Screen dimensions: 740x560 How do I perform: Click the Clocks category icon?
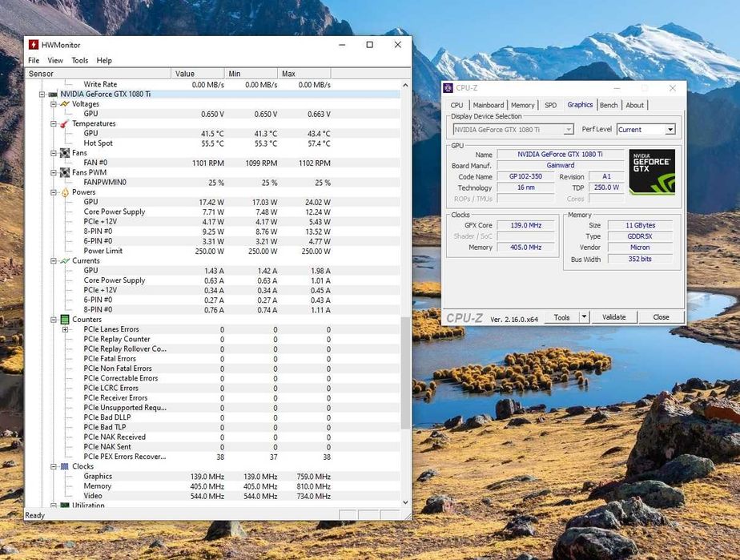pyautogui.click(x=65, y=466)
